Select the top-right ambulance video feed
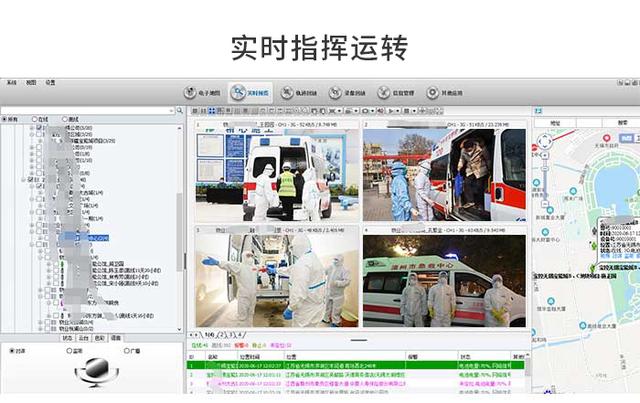 [444, 173]
